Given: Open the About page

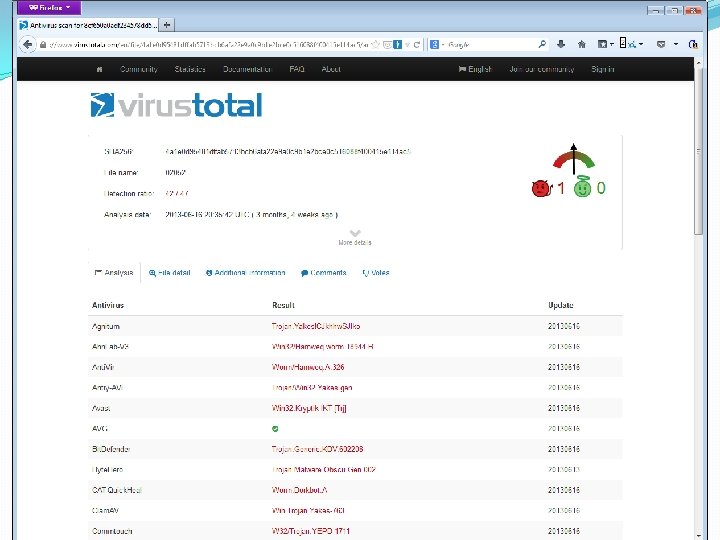Looking at the screenshot, I should (331, 69).
